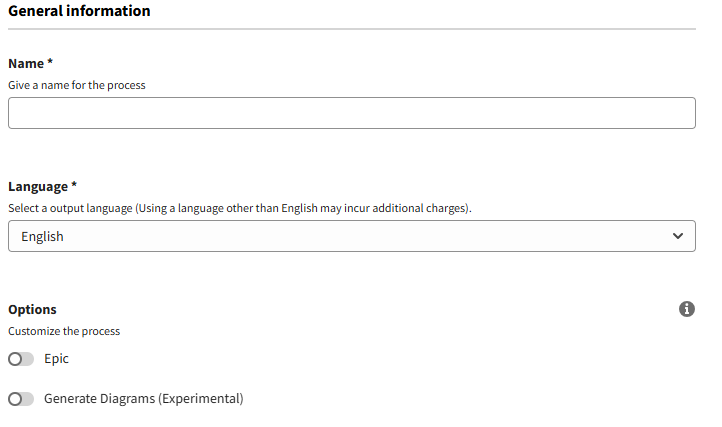Click the required asterisk next to Language
Screen dimensions: 722x427
coord(74,185)
